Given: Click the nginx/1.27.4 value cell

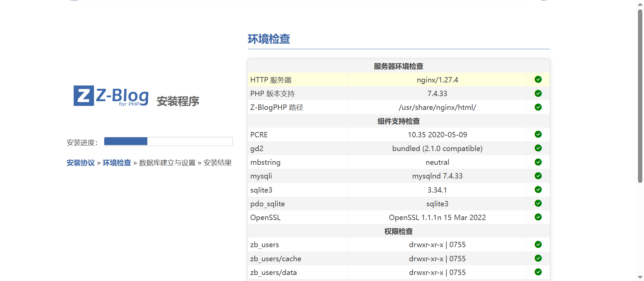Looking at the screenshot, I should (437, 80).
